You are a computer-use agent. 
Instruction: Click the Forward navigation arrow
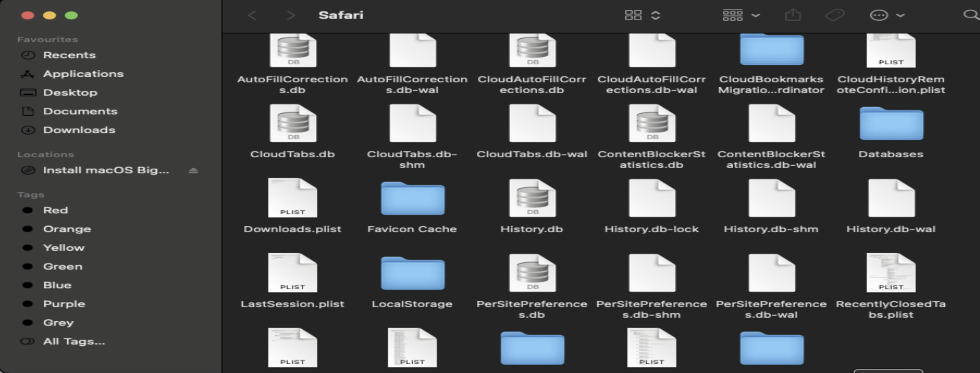coord(291,15)
